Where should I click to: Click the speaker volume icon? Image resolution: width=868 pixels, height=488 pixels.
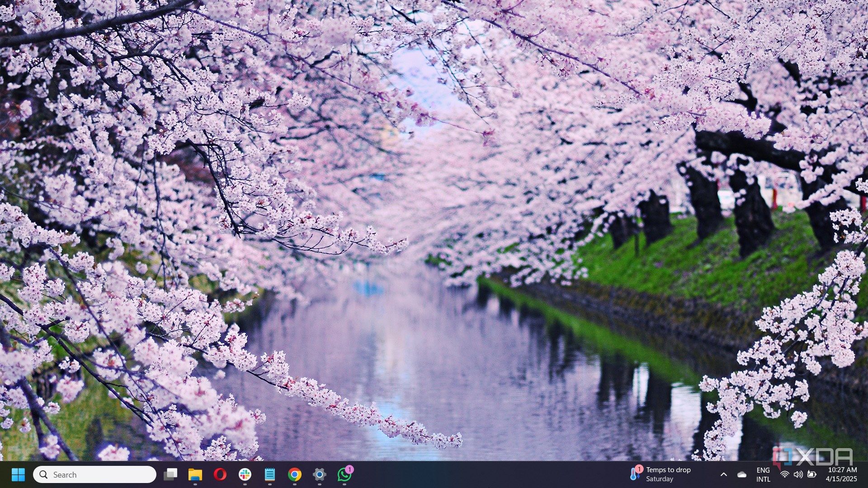(x=798, y=474)
